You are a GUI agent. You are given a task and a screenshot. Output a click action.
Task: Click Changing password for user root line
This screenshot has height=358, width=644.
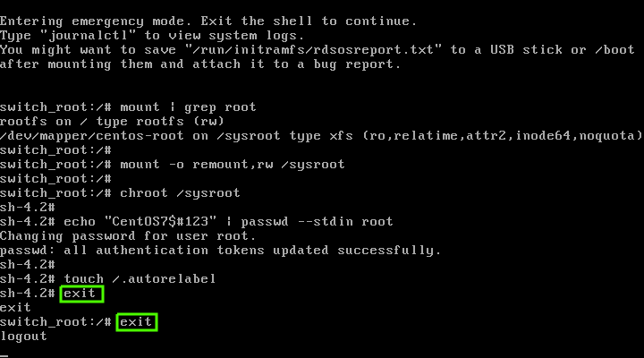[x=128, y=236]
